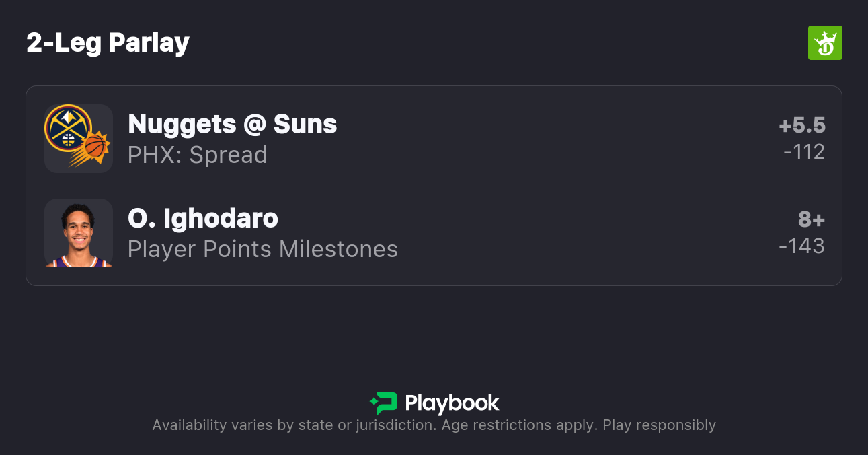Click the green Playbook sparkle mark
Viewport: 868px width, 455px height.
pos(373,403)
